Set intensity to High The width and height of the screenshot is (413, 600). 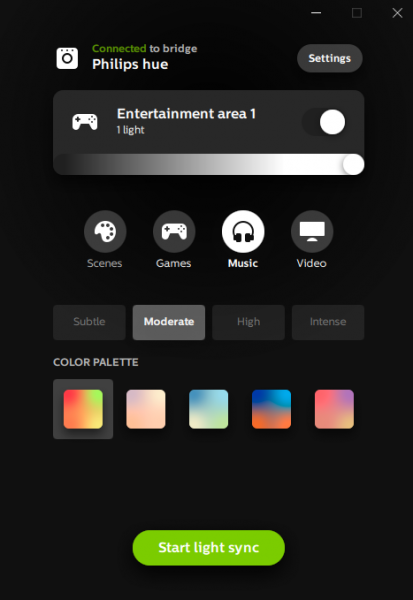(248, 322)
